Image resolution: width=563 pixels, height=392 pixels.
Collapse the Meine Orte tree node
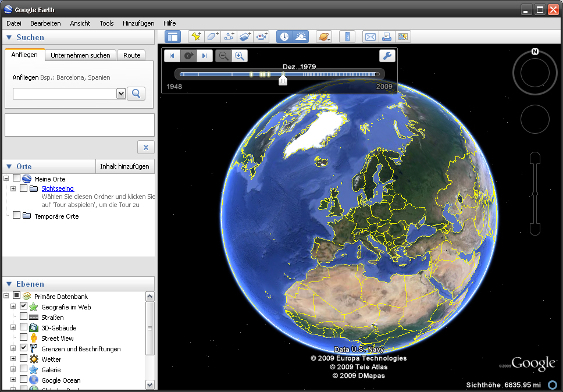point(6,178)
